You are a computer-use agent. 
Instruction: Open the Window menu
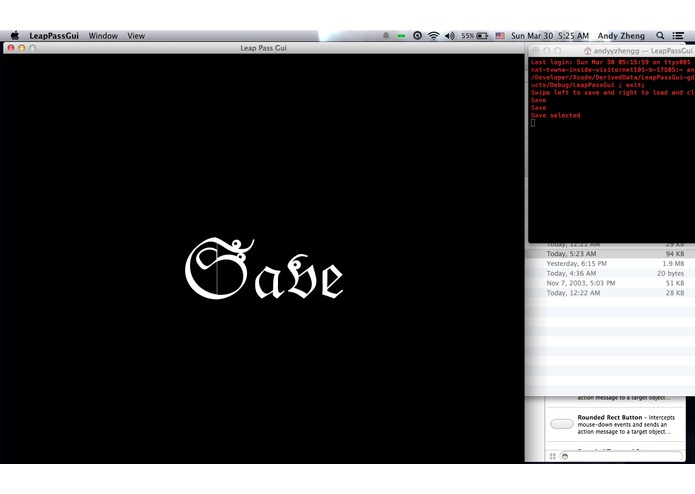tap(103, 36)
